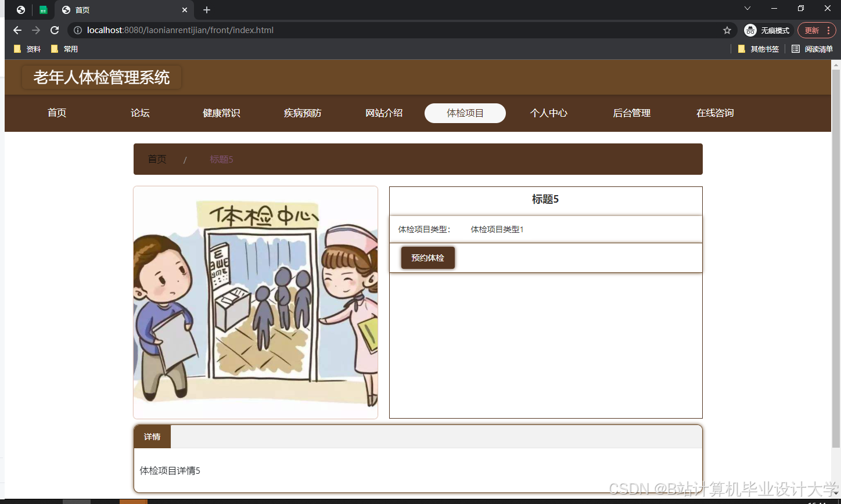Select the 体检项目 navigation item
Image resolution: width=841 pixels, height=504 pixels.
coord(465,113)
